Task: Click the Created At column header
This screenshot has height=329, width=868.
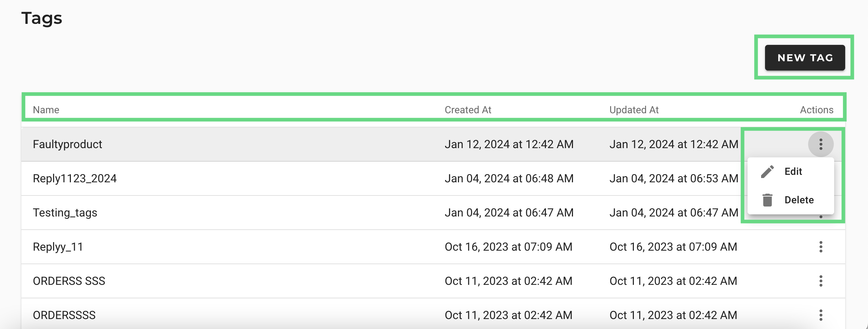Action: 468,110
